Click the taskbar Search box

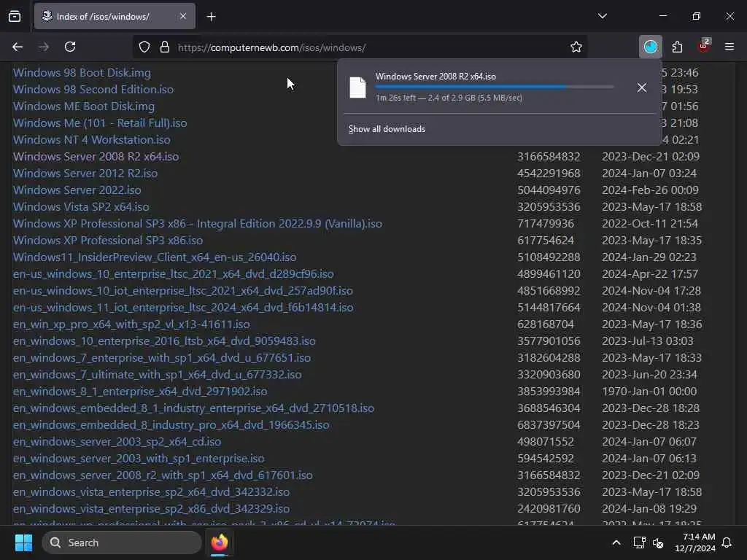click(122, 542)
